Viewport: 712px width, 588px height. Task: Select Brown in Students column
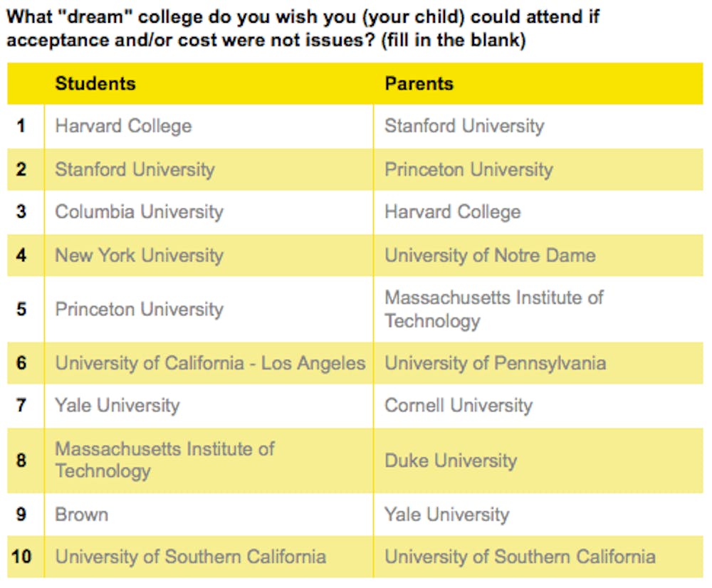click(81, 514)
